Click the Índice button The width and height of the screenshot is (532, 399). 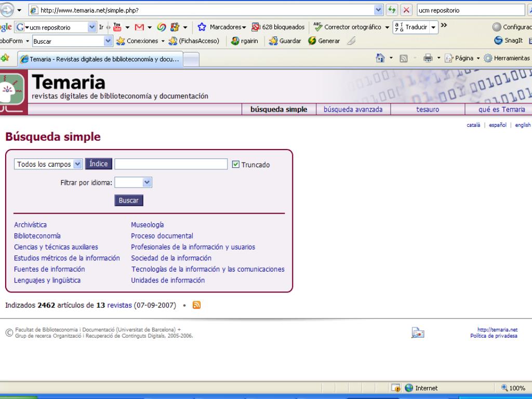(98, 164)
